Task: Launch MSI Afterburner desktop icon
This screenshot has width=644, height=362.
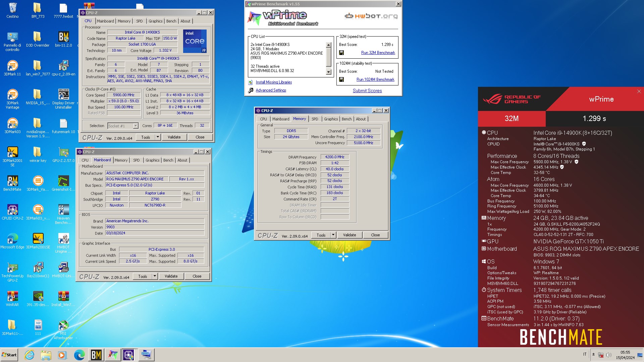Action: click(x=63, y=330)
